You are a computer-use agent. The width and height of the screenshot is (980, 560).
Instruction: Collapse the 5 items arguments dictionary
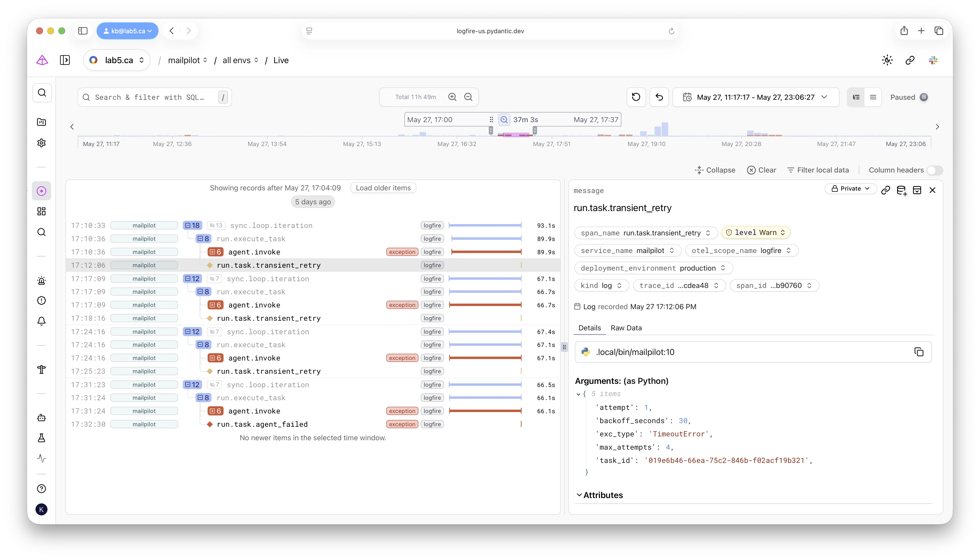pyautogui.click(x=578, y=394)
